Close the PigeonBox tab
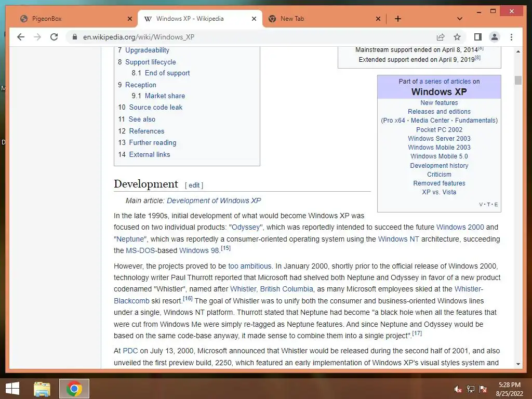This screenshot has height=399, width=532. [x=129, y=19]
